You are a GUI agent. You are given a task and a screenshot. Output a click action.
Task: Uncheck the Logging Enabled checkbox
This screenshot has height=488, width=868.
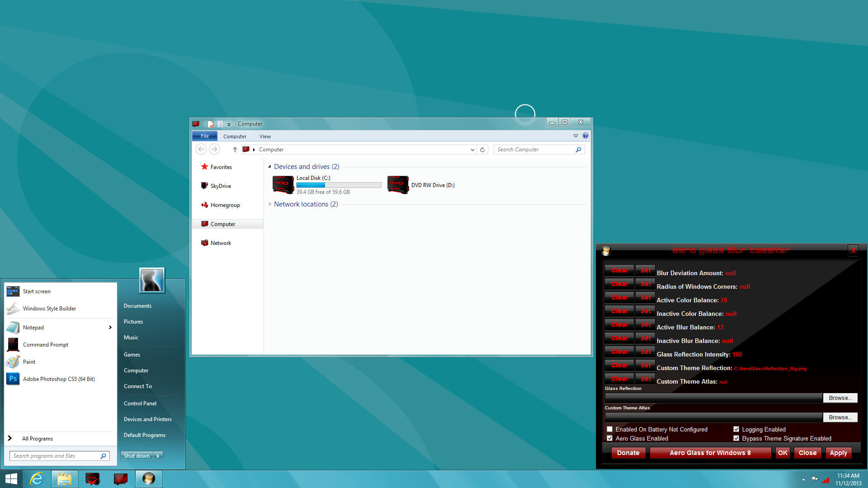pos(736,429)
